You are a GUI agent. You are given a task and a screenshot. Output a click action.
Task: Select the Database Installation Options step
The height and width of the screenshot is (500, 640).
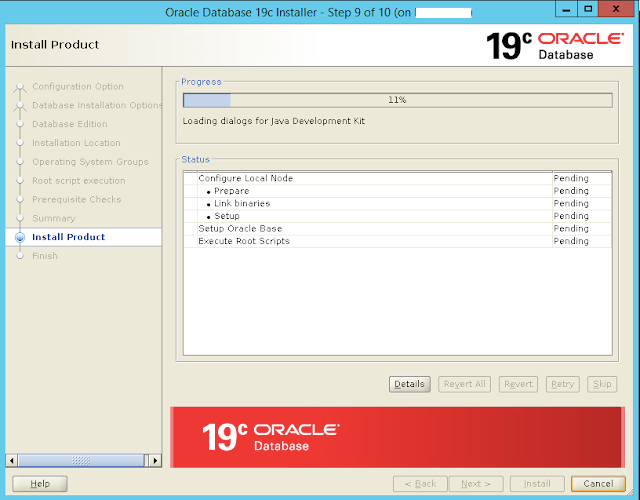(x=97, y=105)
